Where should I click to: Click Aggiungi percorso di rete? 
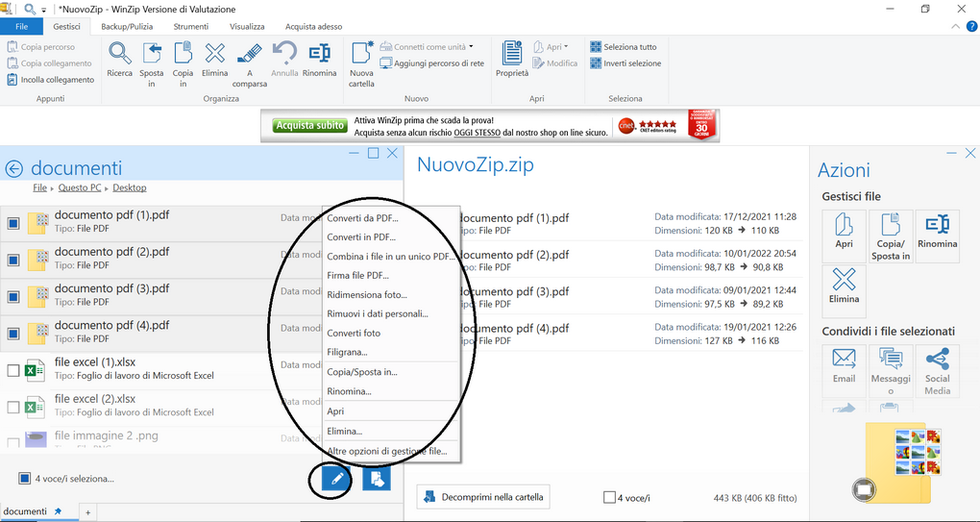[432, 63]
